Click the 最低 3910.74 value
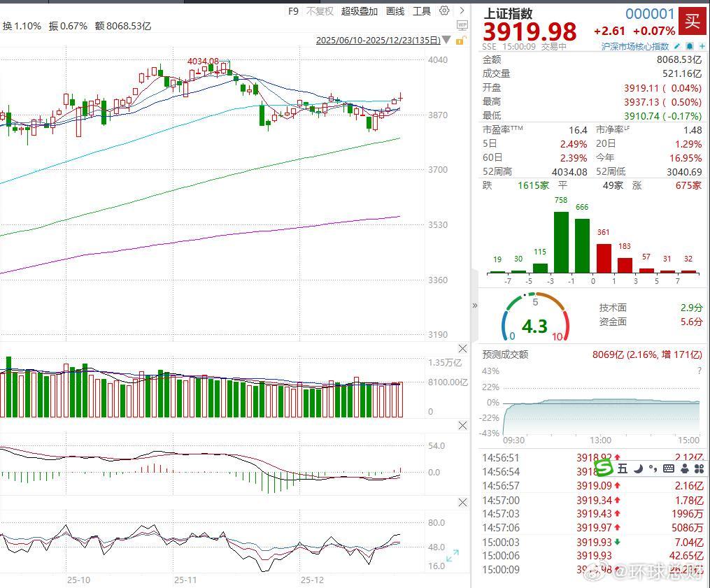710x588 pixels. point(641,116)
